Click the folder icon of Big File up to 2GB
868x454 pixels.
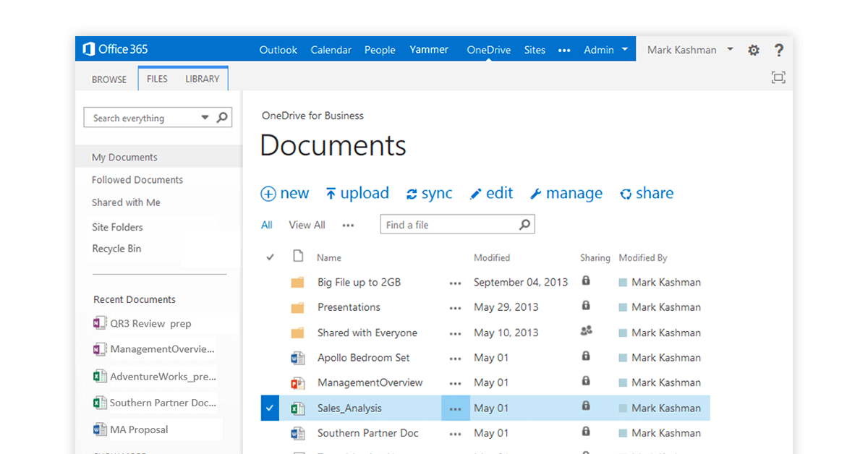297,283
